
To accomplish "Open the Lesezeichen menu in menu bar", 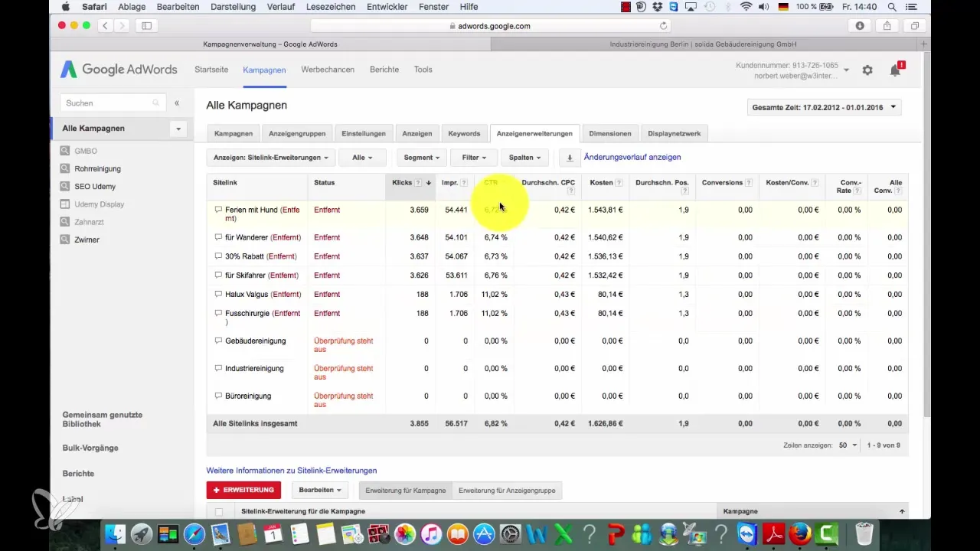I will pyautogui.click(x=331, y=7).
